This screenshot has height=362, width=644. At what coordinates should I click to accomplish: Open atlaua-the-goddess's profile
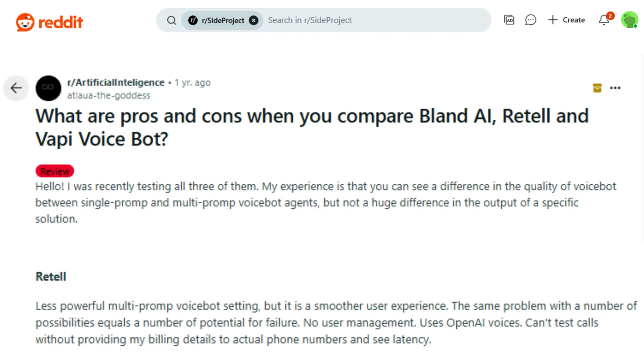109,95
